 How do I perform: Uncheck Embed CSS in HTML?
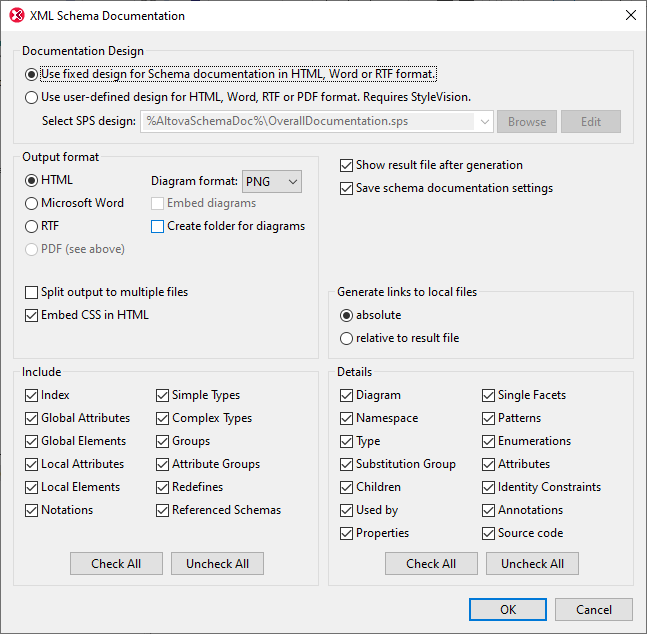coord(32,315)
